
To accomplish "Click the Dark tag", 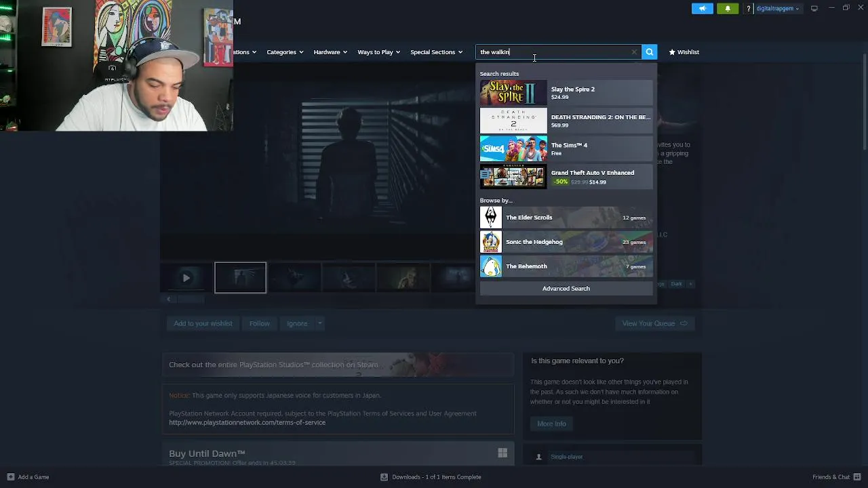I will 676,284.
